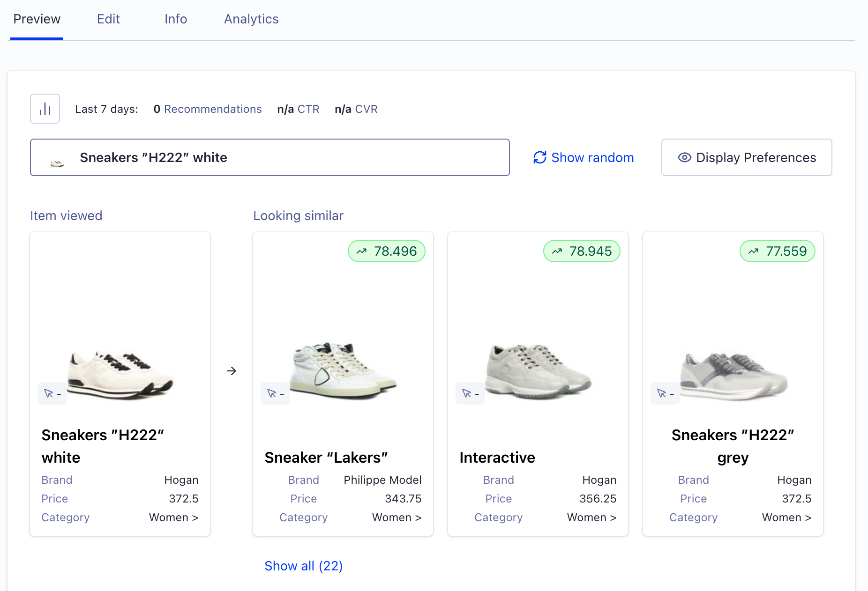Click grey Interactive sneaker image

click(x=538, y=372)
